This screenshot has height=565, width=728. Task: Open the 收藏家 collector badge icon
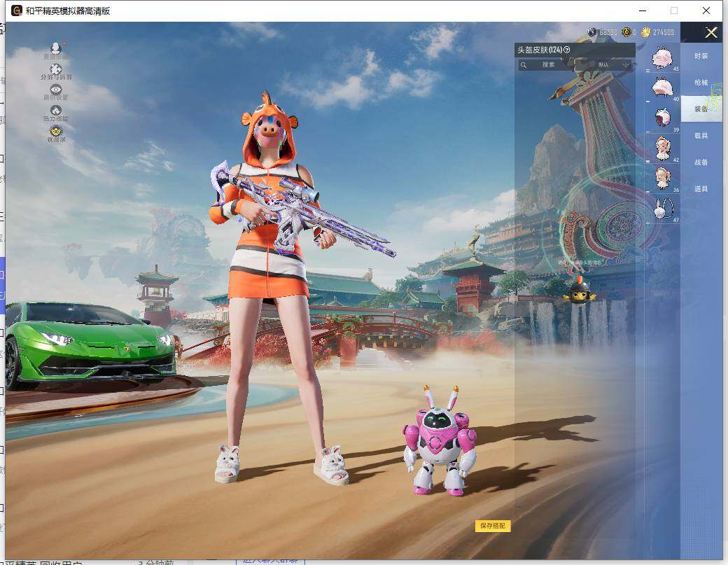tap(56, 131)
